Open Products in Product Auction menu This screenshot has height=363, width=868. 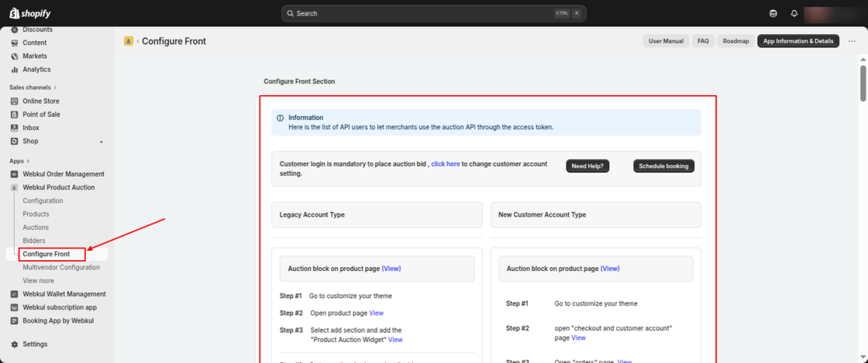click(36, 214)
